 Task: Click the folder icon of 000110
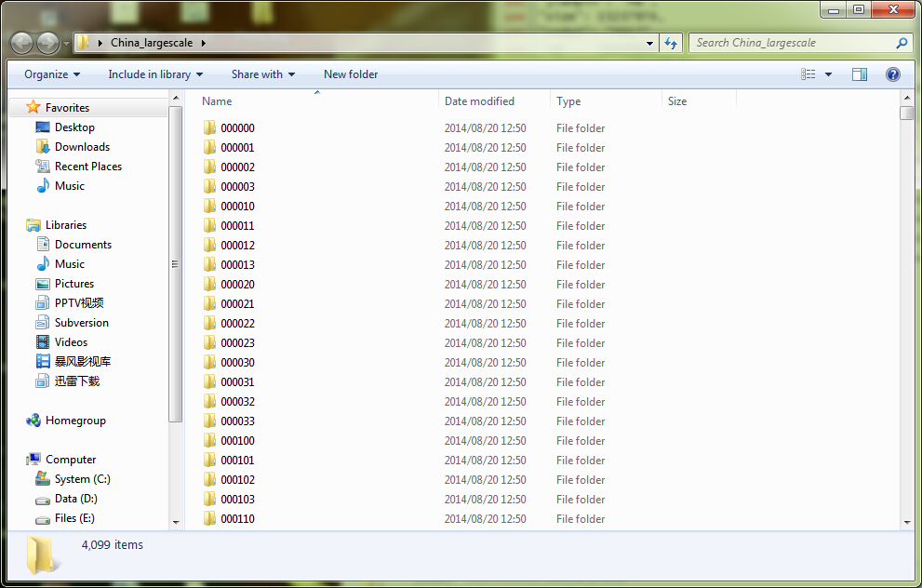209,518
